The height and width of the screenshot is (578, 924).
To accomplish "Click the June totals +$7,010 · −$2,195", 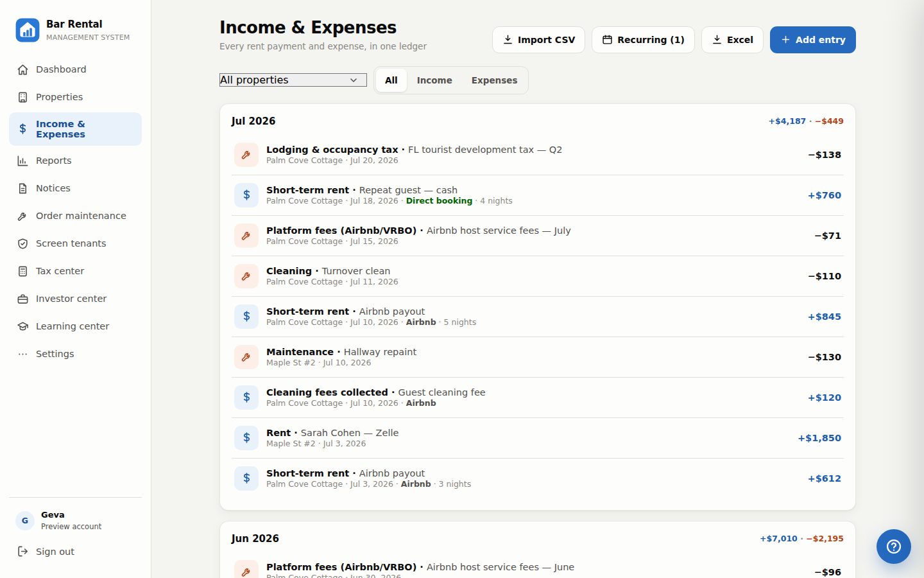I will pyautogui.click(x=801, y=538).
